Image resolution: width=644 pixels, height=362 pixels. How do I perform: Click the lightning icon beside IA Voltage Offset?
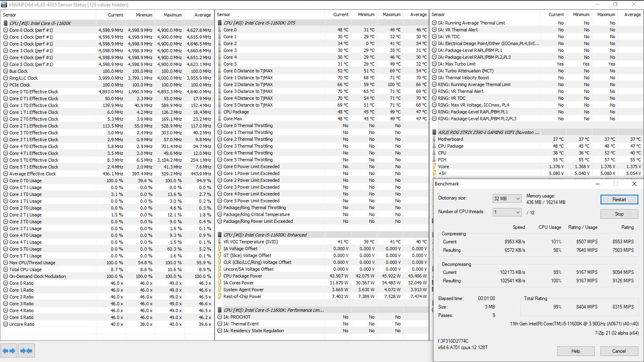(x=220, y=249)
